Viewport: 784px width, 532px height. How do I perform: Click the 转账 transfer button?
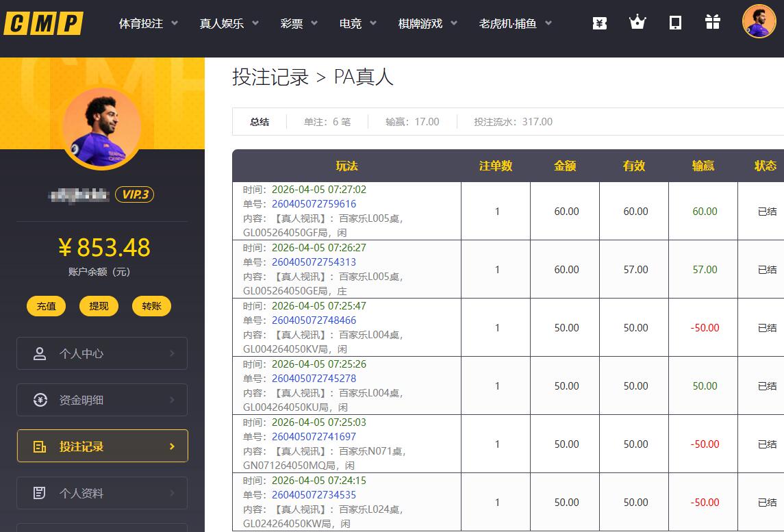151,306
